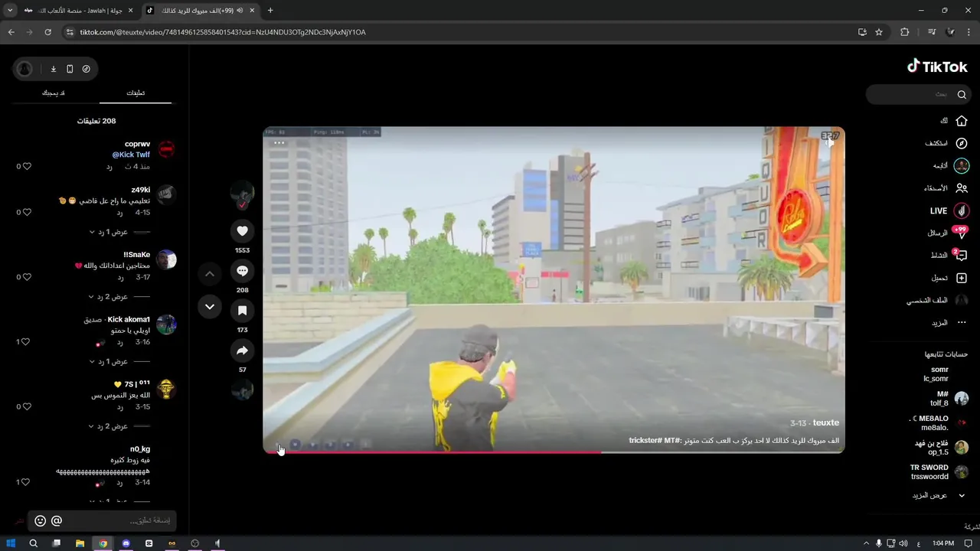
Task: Open a new browser tab
Action: point(270,10)
